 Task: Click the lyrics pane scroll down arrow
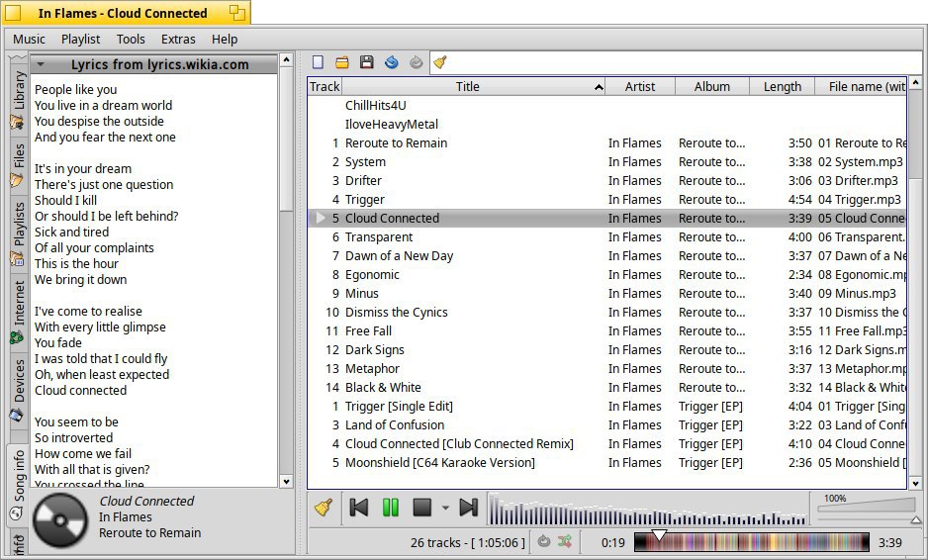(x=287, y=481)
